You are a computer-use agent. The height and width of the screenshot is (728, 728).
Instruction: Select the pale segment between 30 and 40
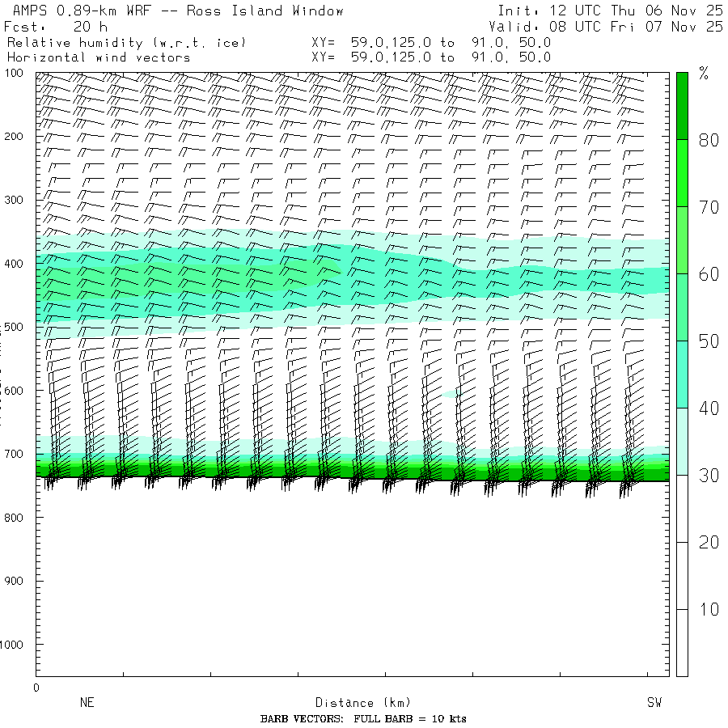pyautogui.click(x=682, y=441)
